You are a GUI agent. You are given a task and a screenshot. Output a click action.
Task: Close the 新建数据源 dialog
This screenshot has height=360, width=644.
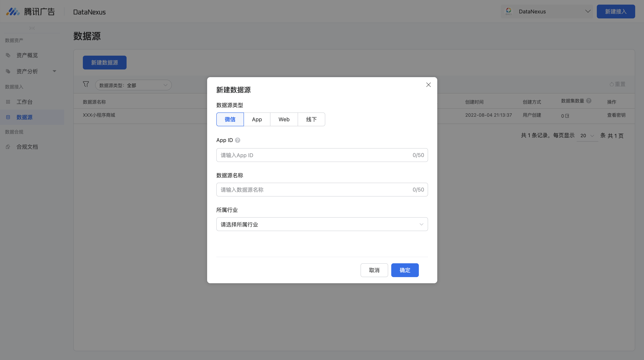428,85
